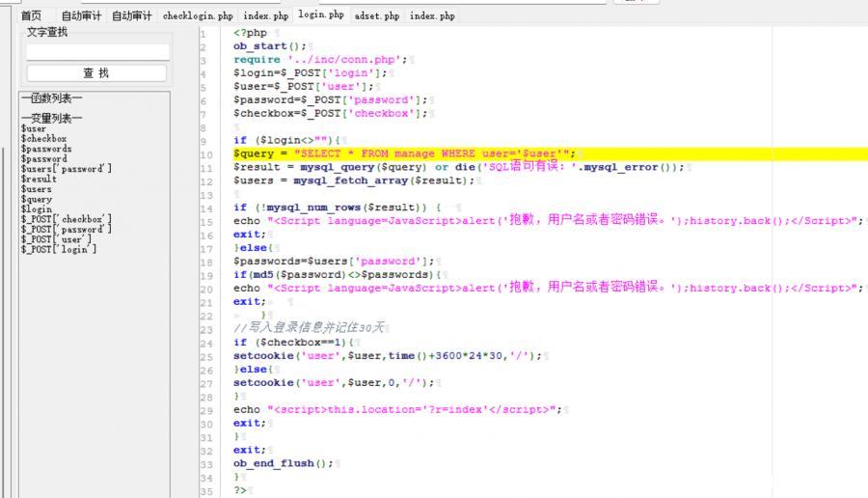Click the 文字查找 search input field
Screen dimensions: 868x498
98,53
